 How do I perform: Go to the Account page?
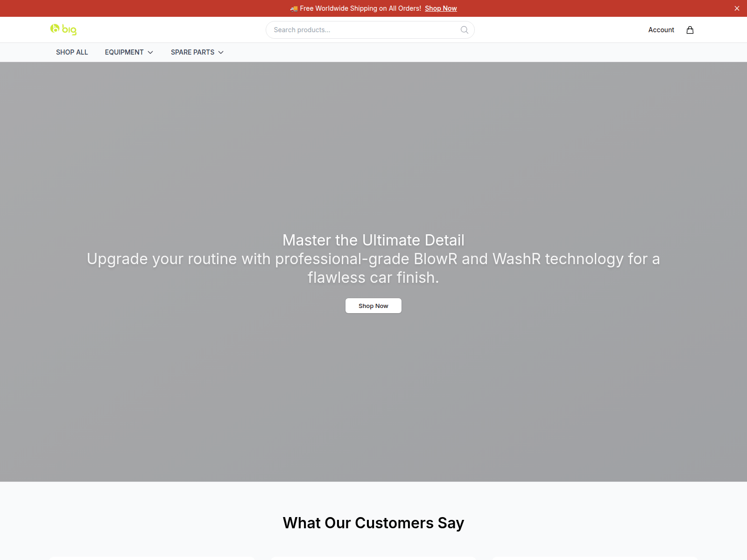pyautogui.click(x=661, y=30)
